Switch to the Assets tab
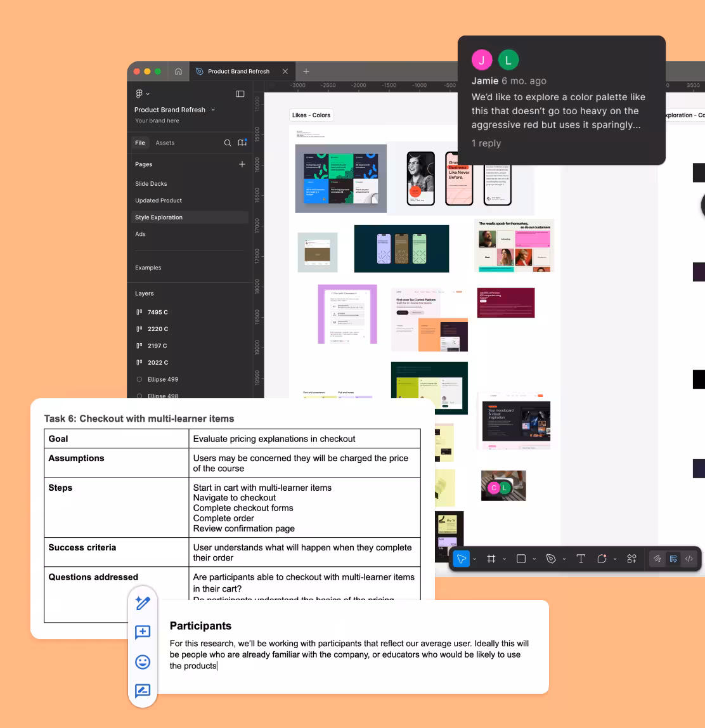 click(x=165, y=143)
